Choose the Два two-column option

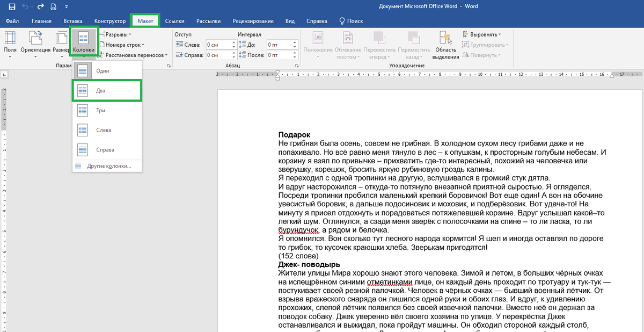pyautogui.click(x=107, y=90)
